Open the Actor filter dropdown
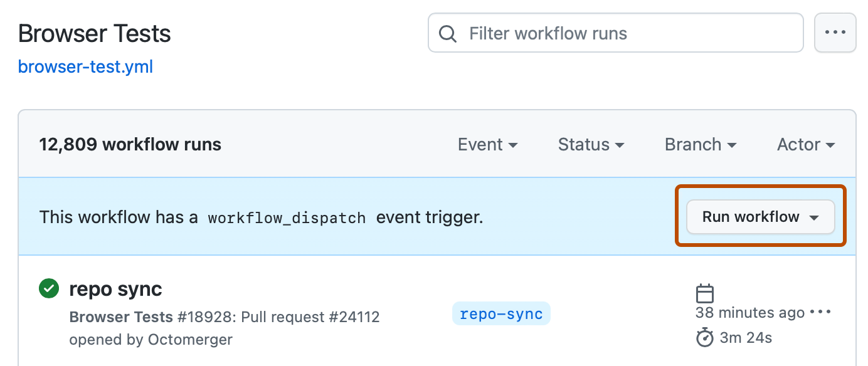Viewport: 868px width, 366px height. tap(805, 144)
